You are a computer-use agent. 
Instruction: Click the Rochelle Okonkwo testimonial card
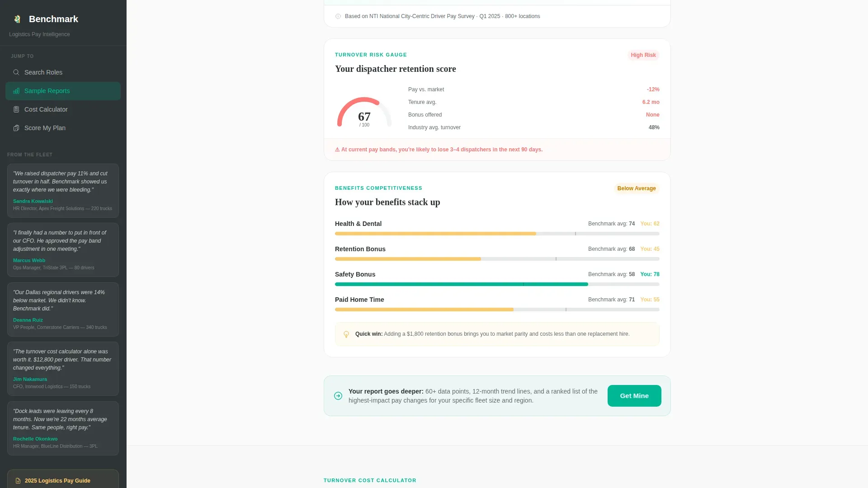[63, 428]
